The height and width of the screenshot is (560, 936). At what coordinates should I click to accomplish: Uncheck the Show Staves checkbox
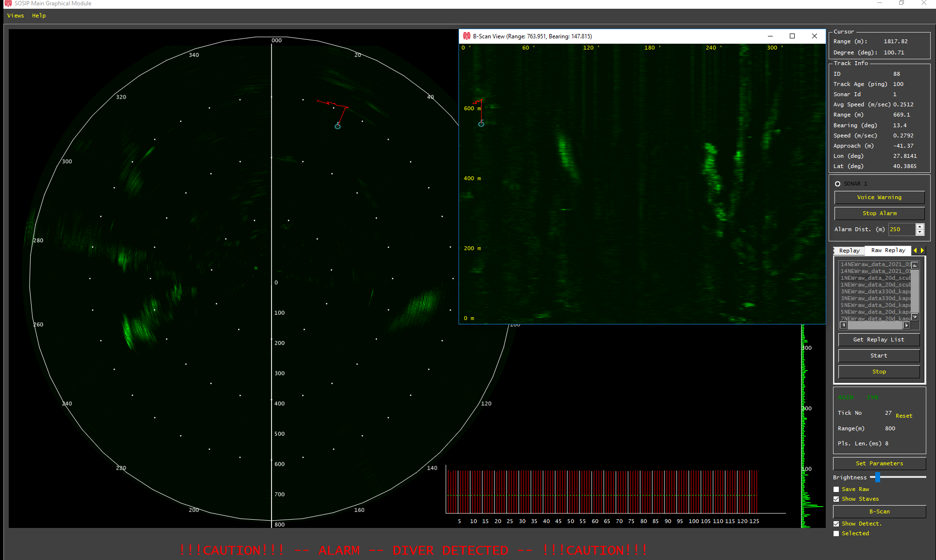point(836,499)
